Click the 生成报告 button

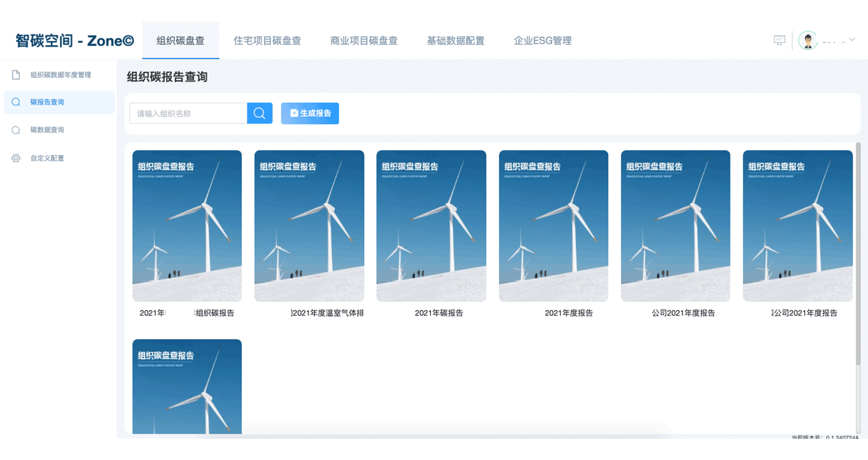click(x=310, y=113)
